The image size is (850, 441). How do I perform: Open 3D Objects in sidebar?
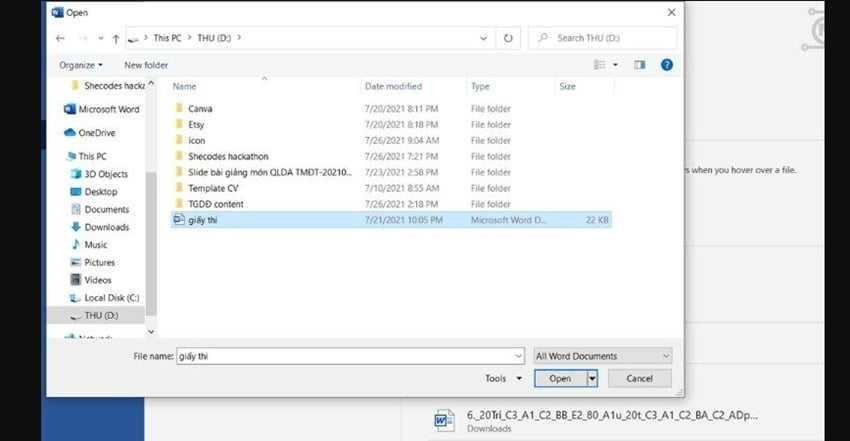click(x=100, y=174)
